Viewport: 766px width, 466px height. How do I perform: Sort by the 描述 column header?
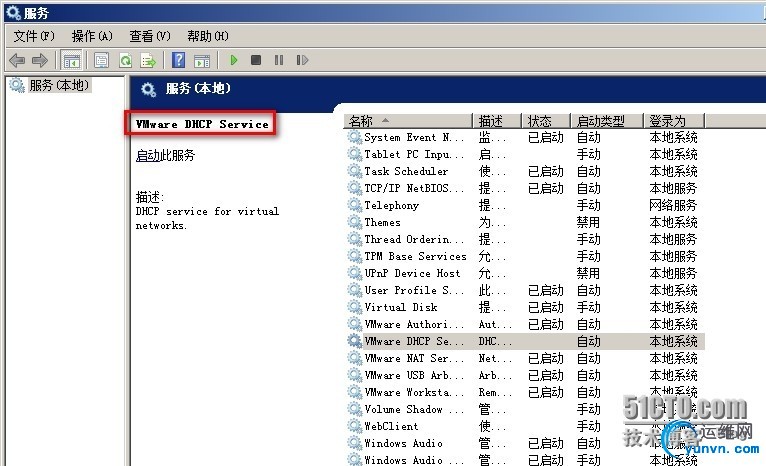click(x=497, y=121)
